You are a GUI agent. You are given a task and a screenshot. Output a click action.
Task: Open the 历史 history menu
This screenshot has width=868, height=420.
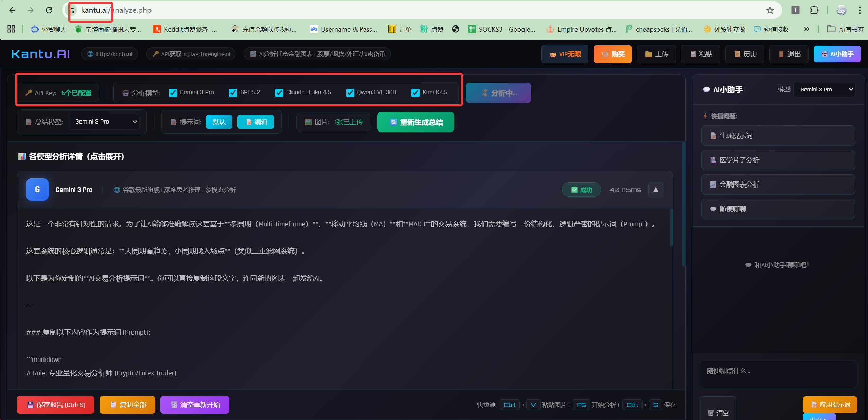[x=745, y=54]
